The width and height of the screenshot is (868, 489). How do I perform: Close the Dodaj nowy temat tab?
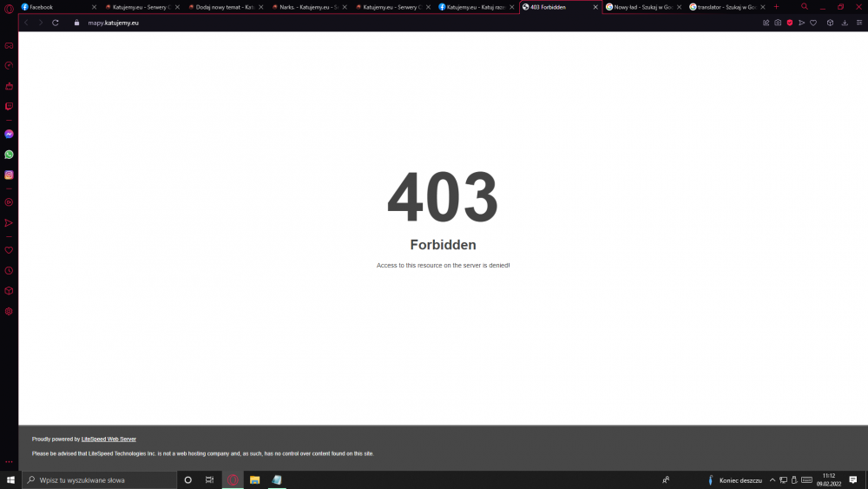[x=261, y=7]
